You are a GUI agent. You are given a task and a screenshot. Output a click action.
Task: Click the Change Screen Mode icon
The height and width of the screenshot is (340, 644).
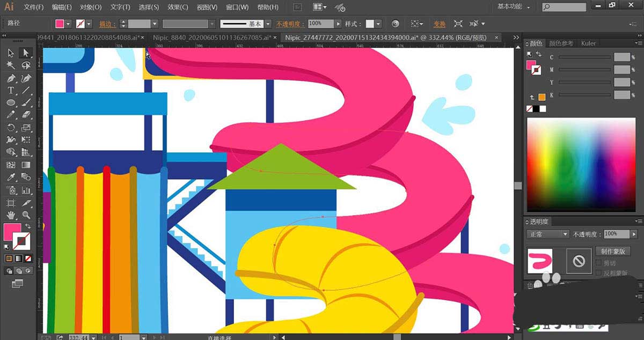coord(18,283)
